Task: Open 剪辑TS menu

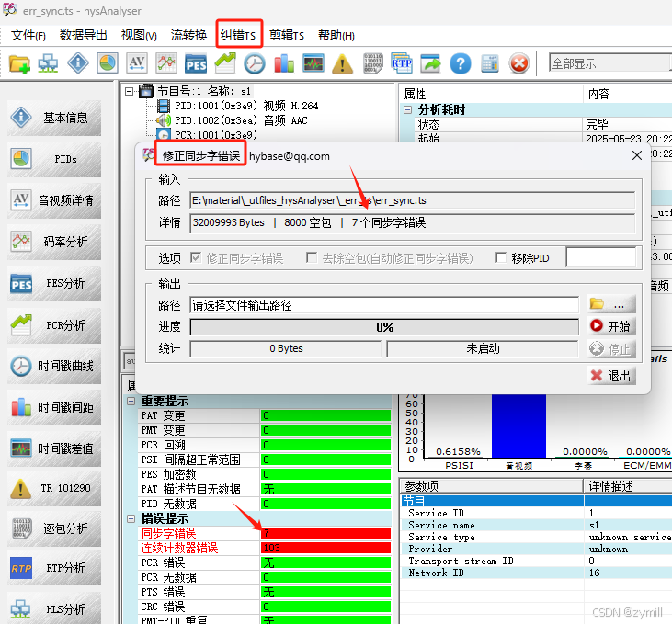Action: click(x=287, y=35)
